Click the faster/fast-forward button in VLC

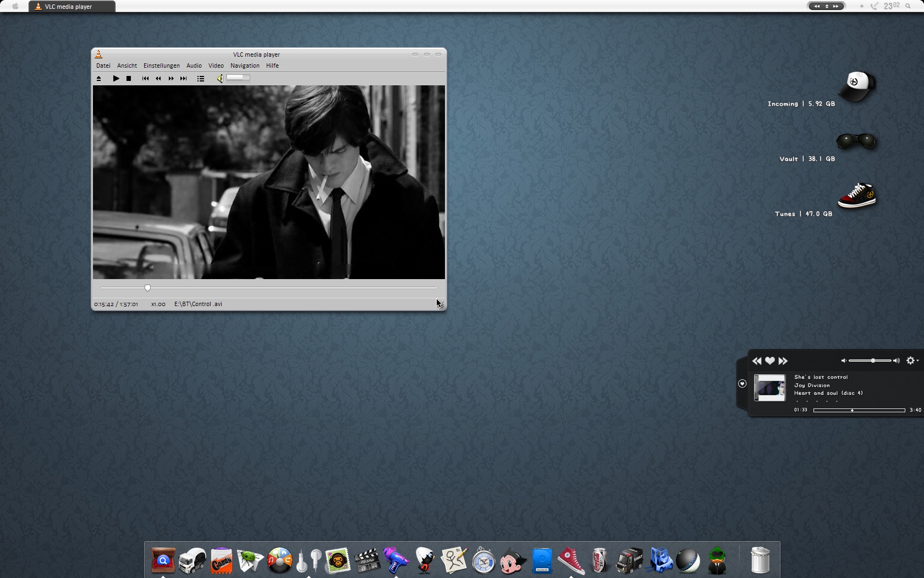point(171,79)
